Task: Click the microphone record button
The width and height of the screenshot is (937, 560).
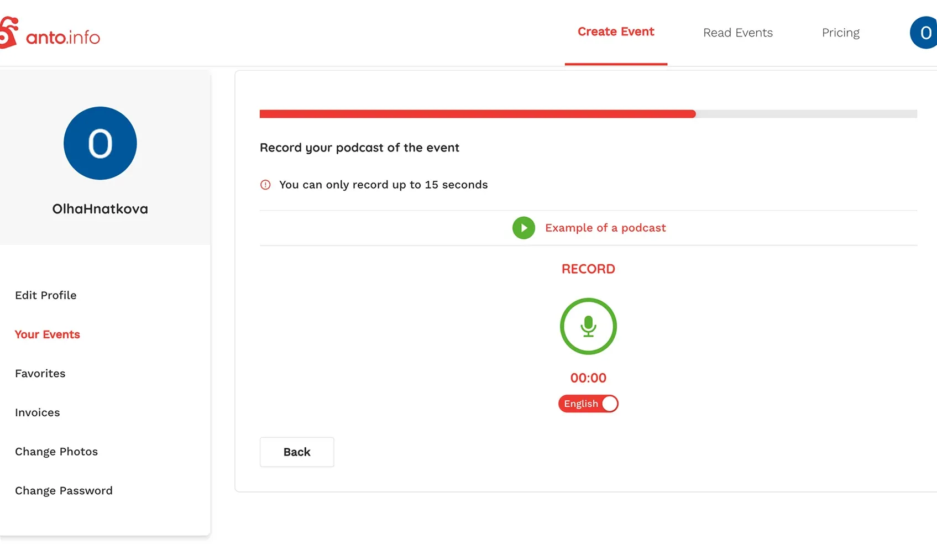Action: (x=588, y=326)
